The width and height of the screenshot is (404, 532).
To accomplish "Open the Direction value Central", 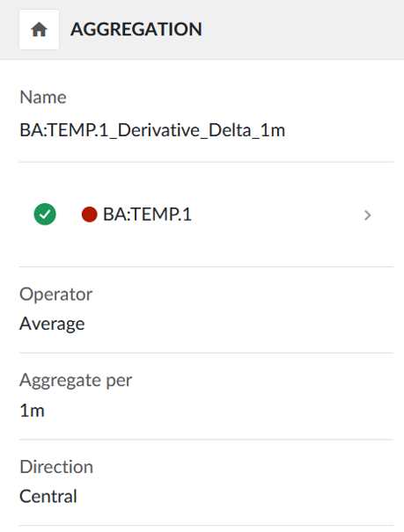I will point(48,496).
